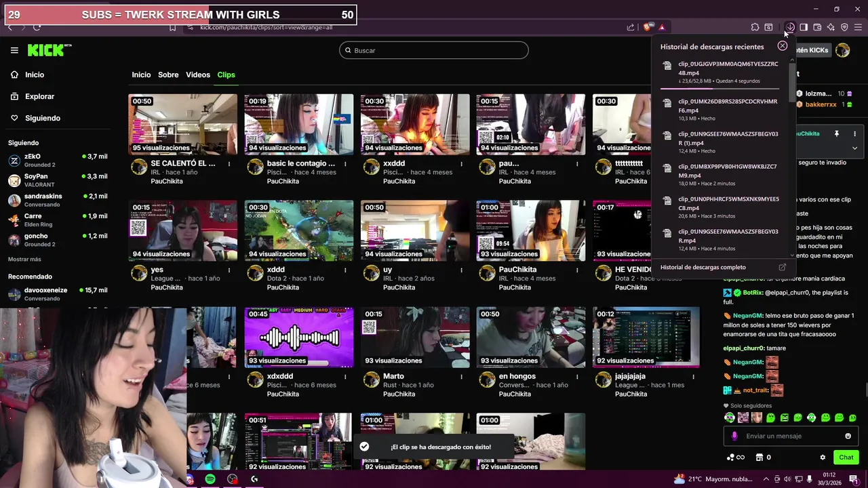Switch to the Sobre tab
This screenshot has height=488, width=868.
[168, 75]
